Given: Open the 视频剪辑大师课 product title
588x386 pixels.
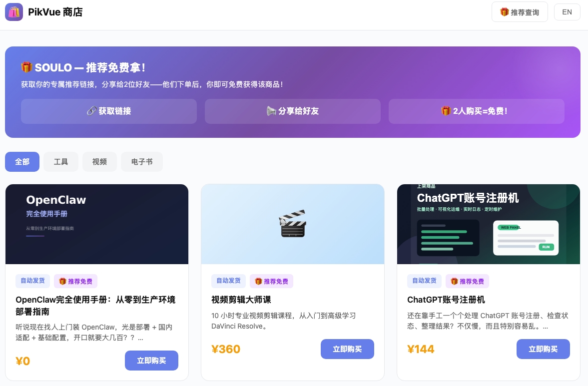Looking at the screenshot, I should (x=241, y=300).
